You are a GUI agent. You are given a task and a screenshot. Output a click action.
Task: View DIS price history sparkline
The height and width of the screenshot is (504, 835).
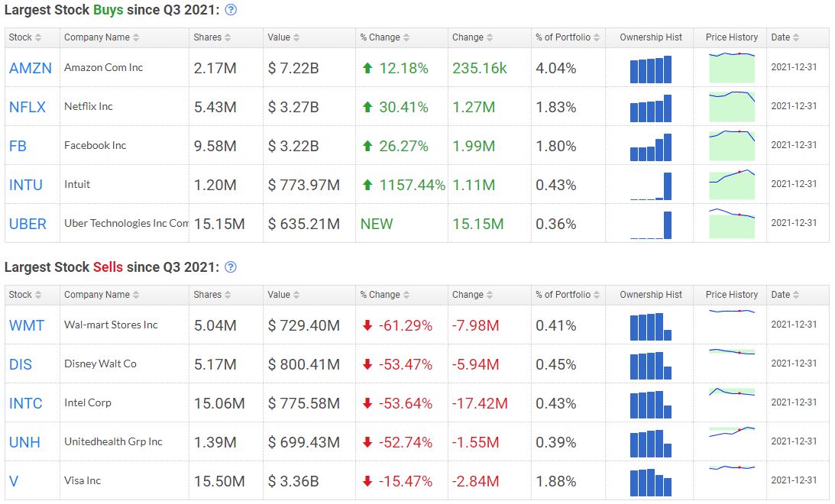click(732, 351)
